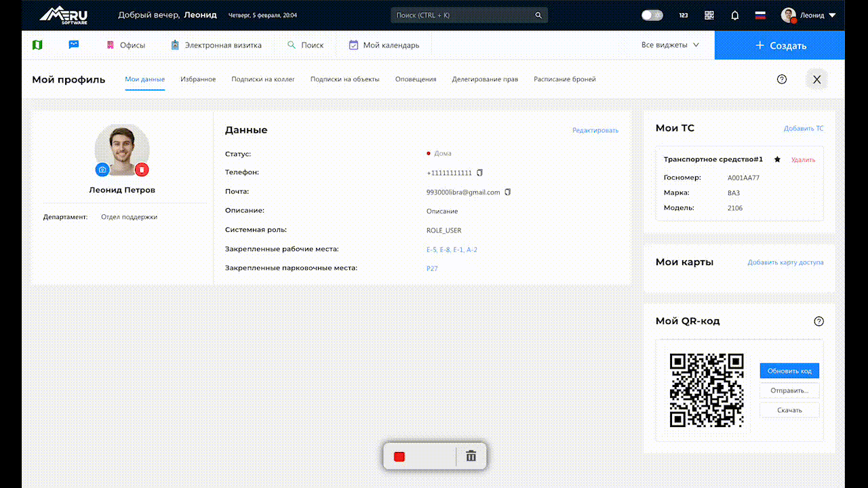Click the search field Поиск CTRL+K
Viewport: 868px width, 488px height.
tap(469, 14)
